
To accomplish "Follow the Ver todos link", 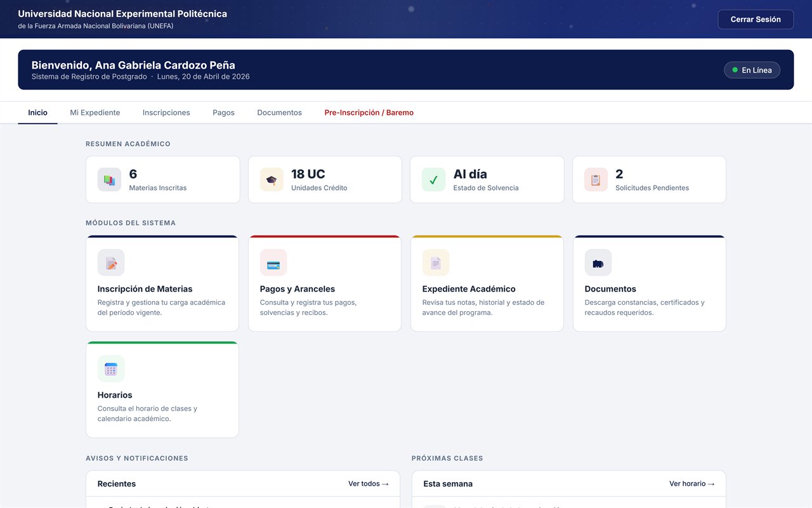I will coord(369,484).
